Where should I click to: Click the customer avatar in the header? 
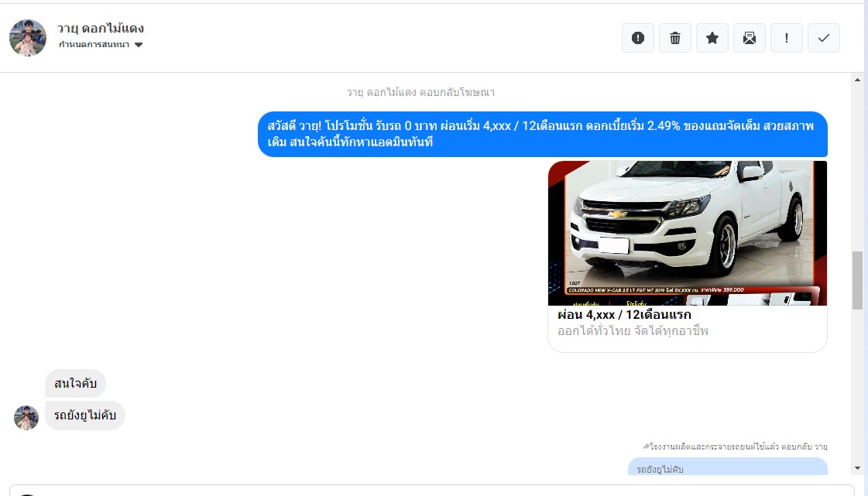28,38
